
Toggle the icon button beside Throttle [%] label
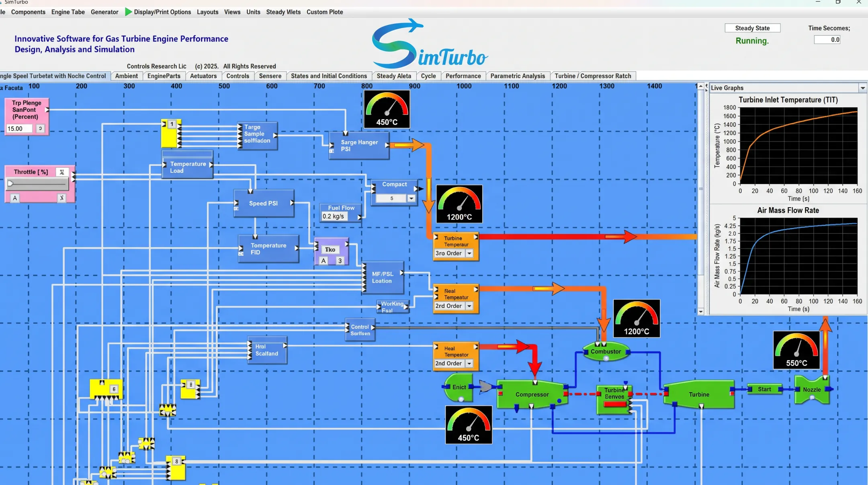click(61, 172)
